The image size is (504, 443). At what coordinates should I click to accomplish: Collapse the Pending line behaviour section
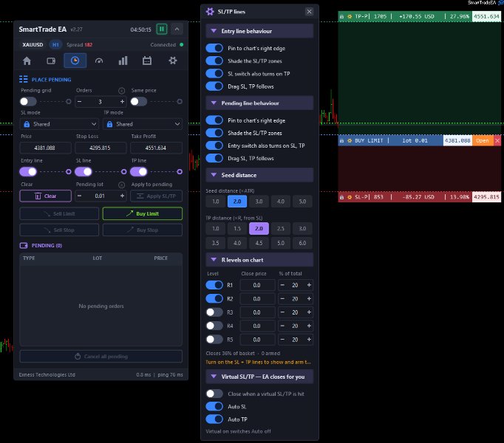[259, 103]
